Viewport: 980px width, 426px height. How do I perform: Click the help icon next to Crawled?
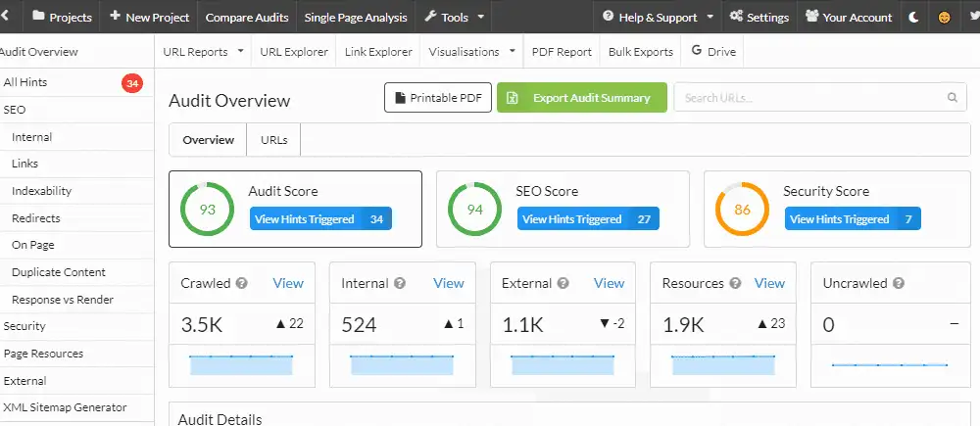241,284
